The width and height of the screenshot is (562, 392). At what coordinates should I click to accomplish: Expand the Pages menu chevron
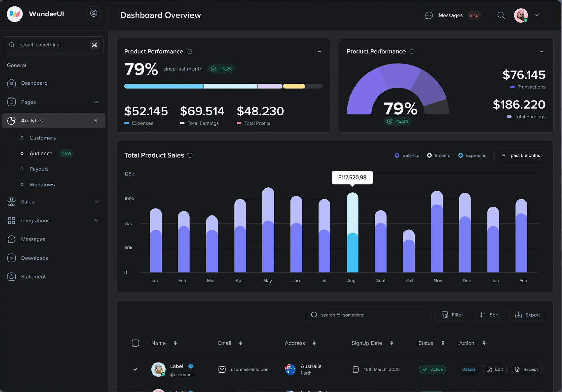tap(96, 102)
